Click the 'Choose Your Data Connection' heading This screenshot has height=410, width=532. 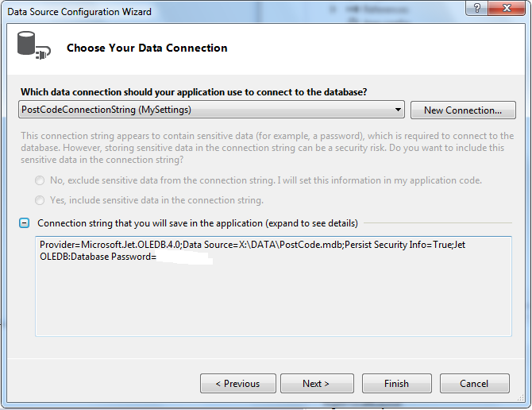(147, 48)
